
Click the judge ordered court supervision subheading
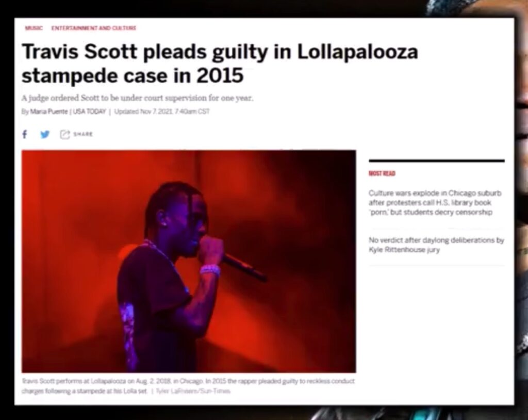coord(137,98)
